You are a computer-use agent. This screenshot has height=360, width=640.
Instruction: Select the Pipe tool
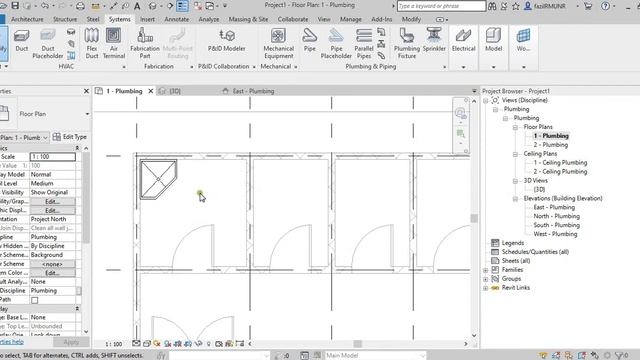[x=309, y=41]
